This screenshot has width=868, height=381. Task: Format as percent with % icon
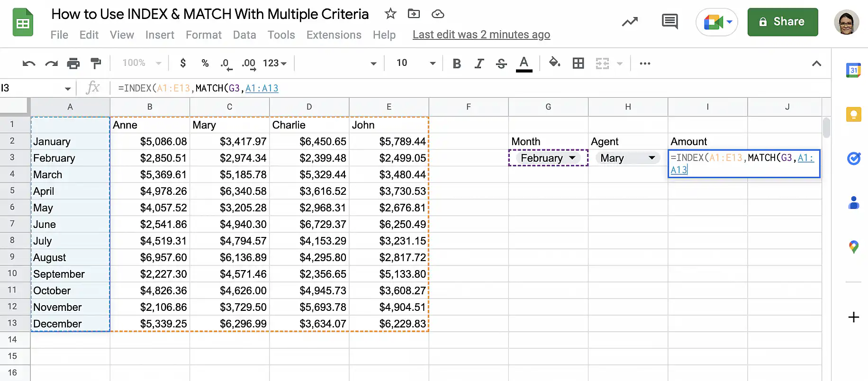(x=205, y=63)
